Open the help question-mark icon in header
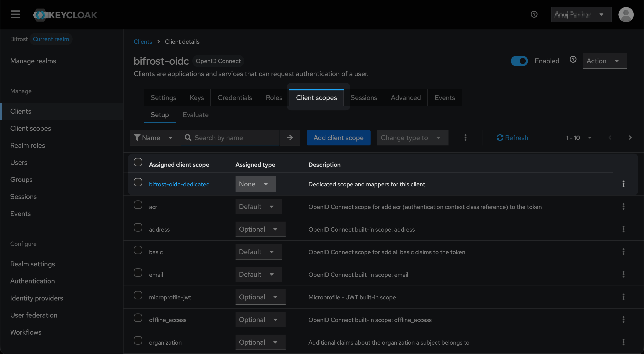The image size is (644, 354). 534,15
